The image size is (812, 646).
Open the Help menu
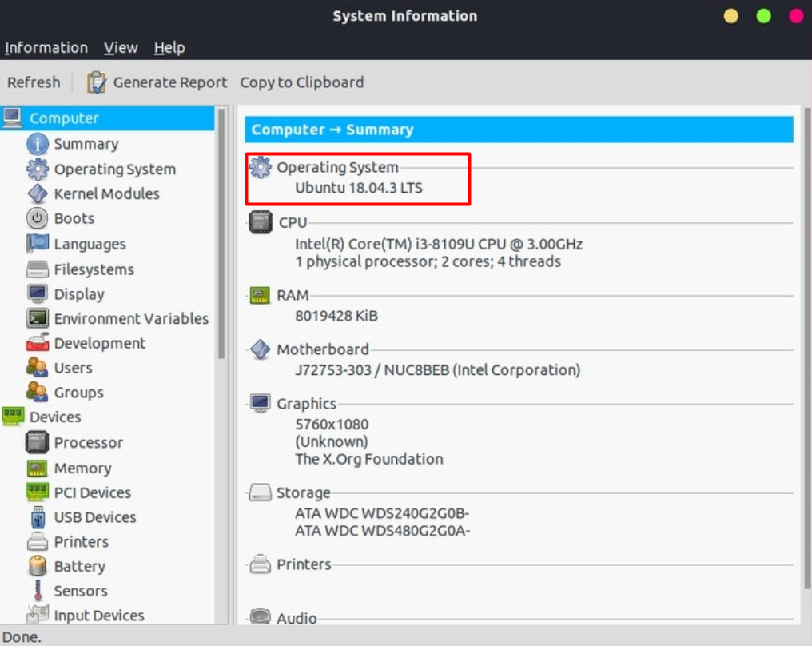(169, 48)
